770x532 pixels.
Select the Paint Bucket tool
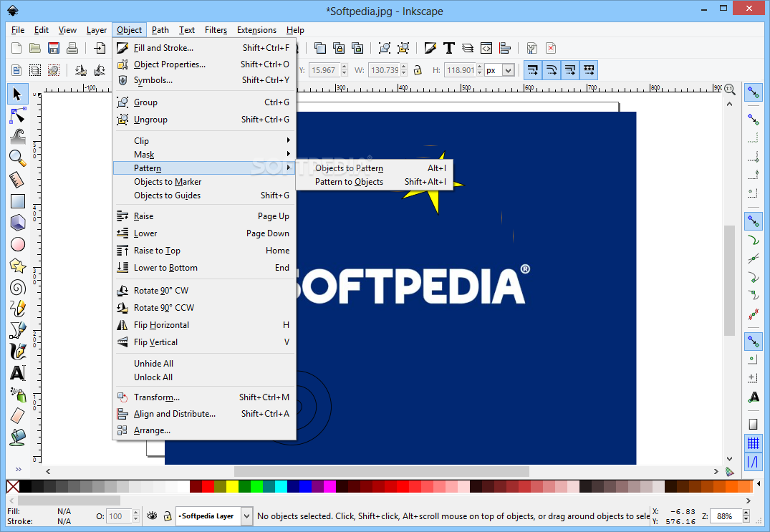point(18,437)
